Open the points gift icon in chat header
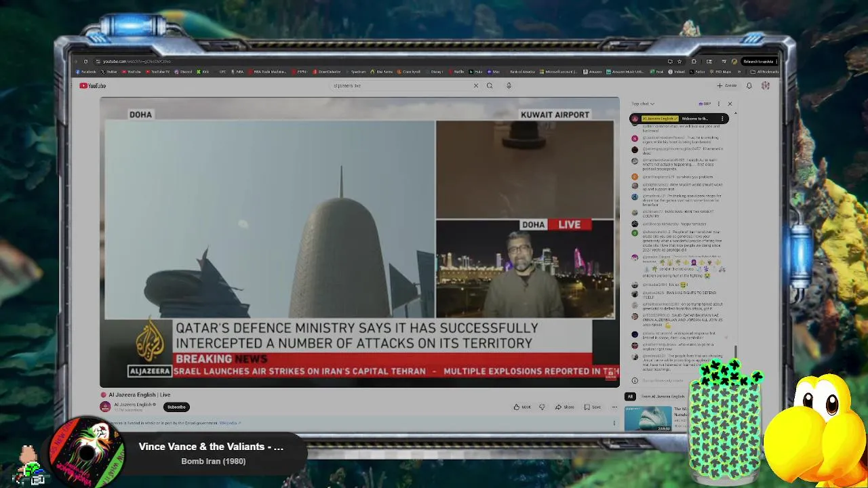The image size is (868, 488). (x=705, y=104)
